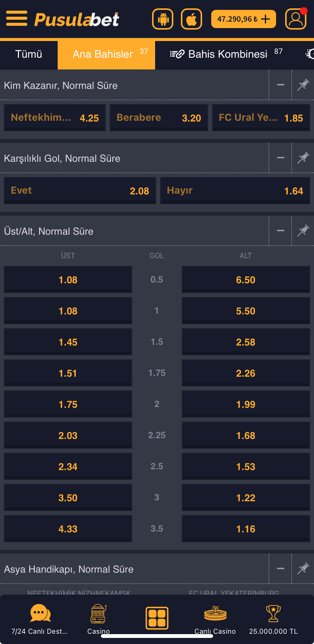
Task: Pin the Karşılıklı Gol market
Action: (x=303, y=157)
